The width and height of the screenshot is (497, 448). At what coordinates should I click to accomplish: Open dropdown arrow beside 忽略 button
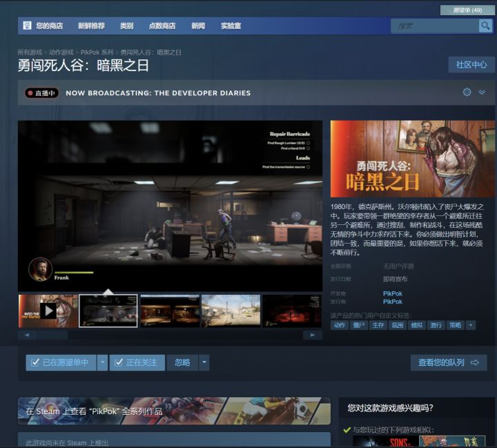204,362
